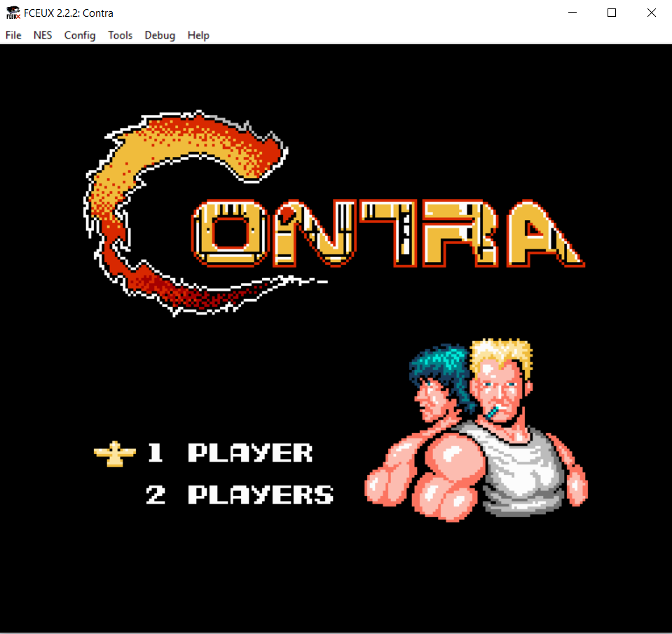The image size is (672, 634).
Task: Click the "FCEUX 2.2.2: Contra" title text
Action: click(x=69, y=13)
